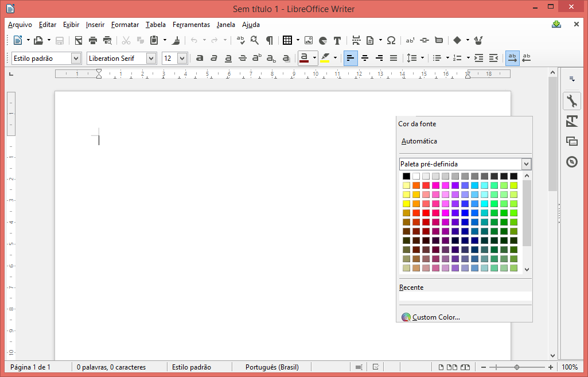Open the font size dropdown showing 12
This screenshot has width=588, height=377.
pyautogui.click(x=182, y=58)
